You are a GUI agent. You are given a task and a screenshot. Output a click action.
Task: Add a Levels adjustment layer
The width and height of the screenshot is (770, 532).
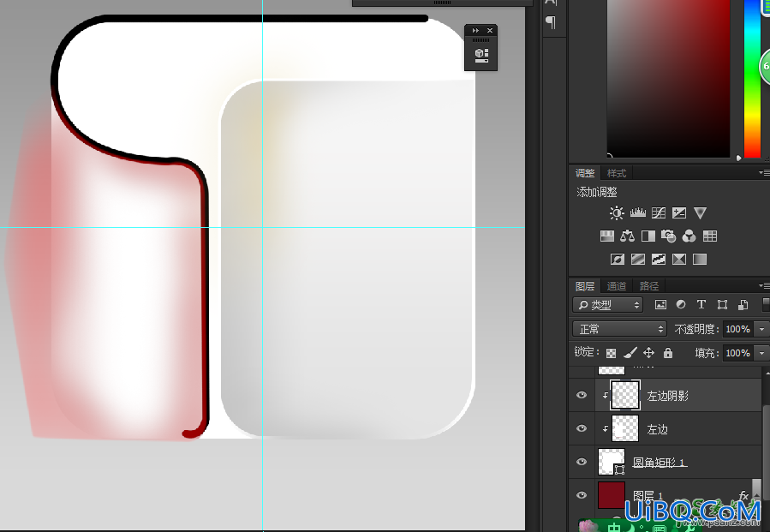[x=638, y=212]
